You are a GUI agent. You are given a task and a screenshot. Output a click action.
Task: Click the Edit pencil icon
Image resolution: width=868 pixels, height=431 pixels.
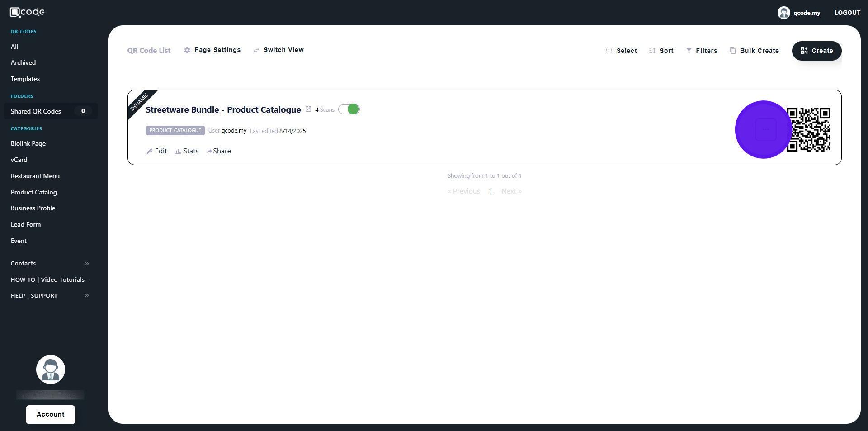150,151
